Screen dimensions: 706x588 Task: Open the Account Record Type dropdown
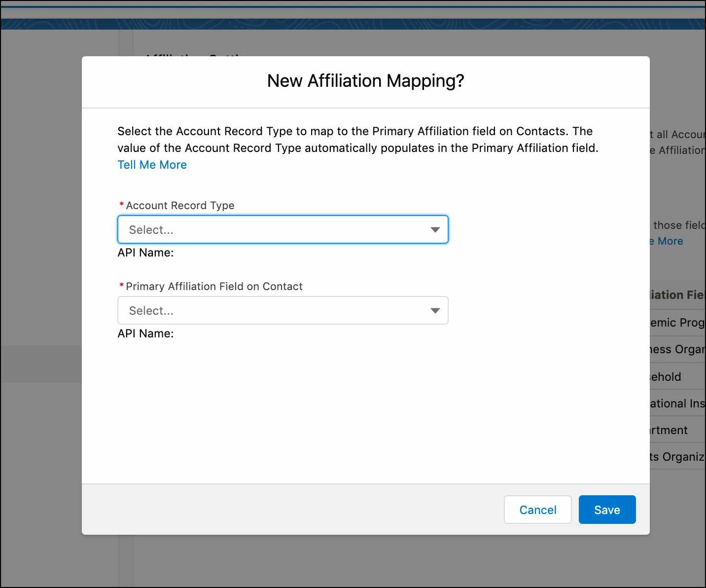coord(282,229)
